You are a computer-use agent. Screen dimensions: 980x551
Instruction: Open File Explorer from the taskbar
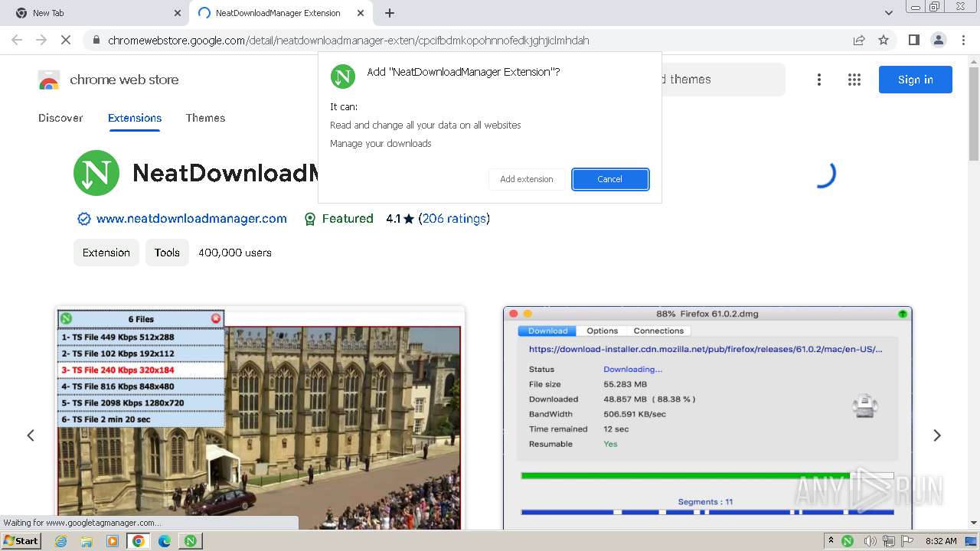point(87,541)
